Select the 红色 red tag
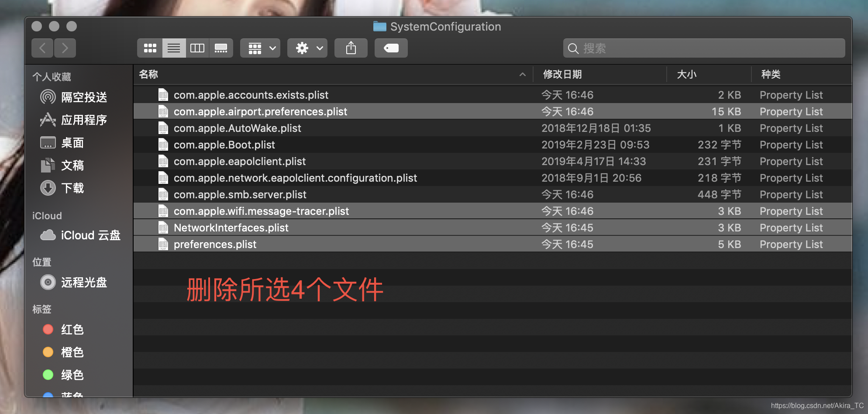Viewport: 868px width, 414px height. pyautogui.click(x=63, y=329)
